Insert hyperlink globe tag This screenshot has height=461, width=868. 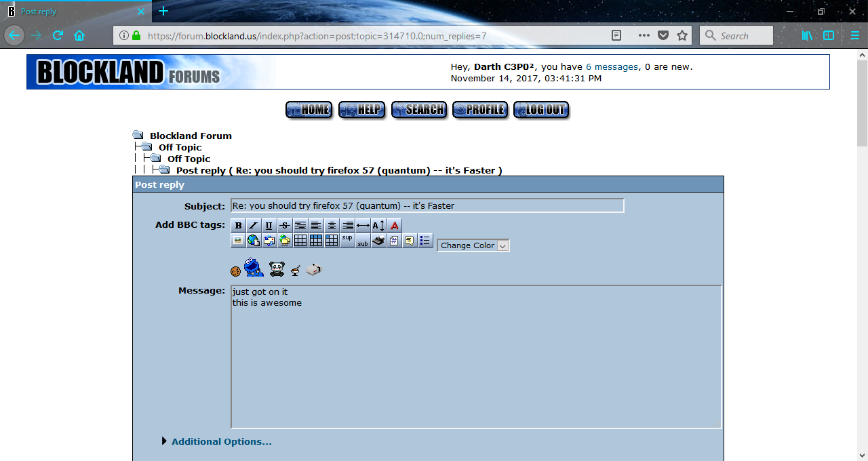(254, 241)
